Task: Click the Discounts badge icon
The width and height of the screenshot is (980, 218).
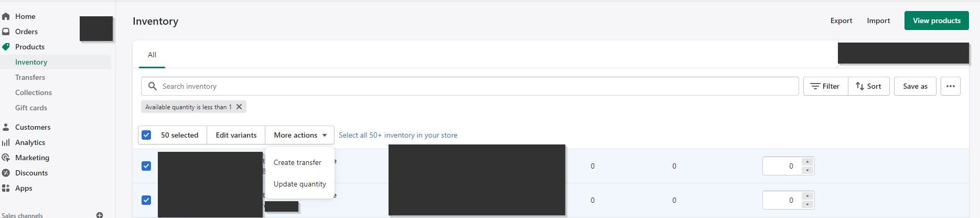Action: (x=6, y=173)
